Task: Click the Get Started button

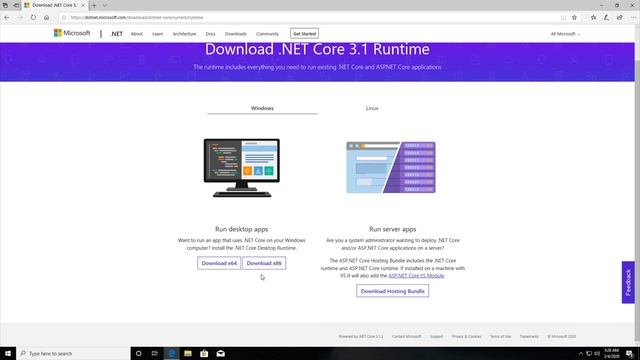Action: coord(304,33)
